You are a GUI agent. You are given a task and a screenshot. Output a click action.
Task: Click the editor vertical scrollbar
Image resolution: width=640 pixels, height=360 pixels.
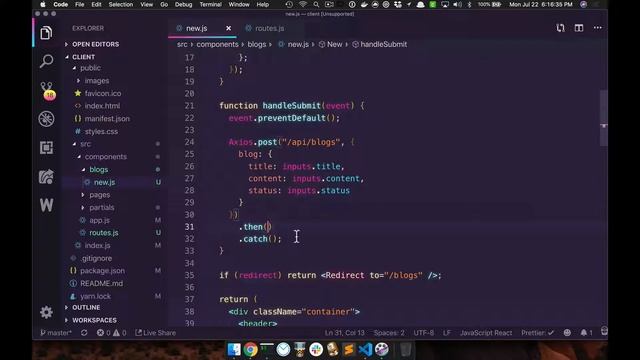(604, 118)
